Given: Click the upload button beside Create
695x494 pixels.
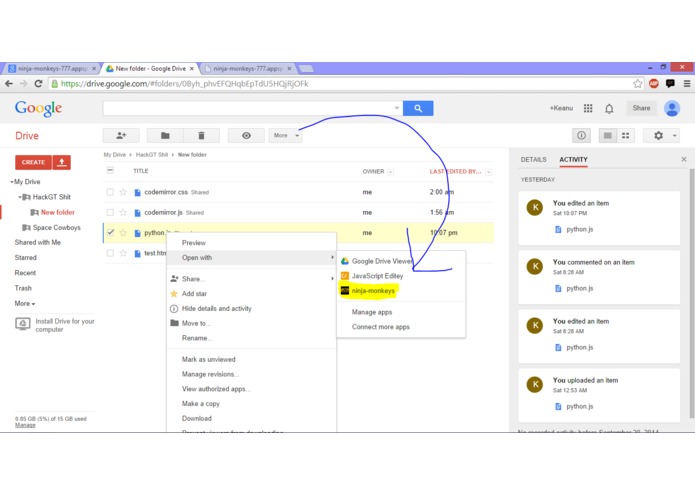Looking at the screenshot, I should [62, 162].
